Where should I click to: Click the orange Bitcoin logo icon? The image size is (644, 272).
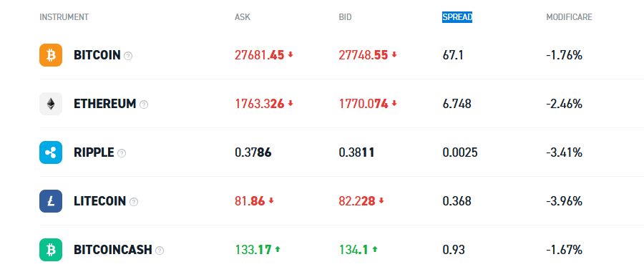[51, 55]
